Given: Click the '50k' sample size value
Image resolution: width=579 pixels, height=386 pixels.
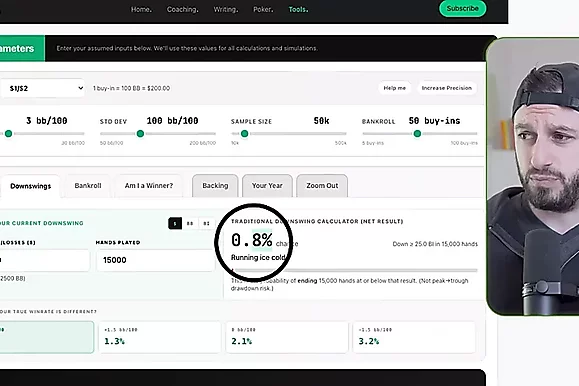Looking at the screenshot, I should (321, 121).
